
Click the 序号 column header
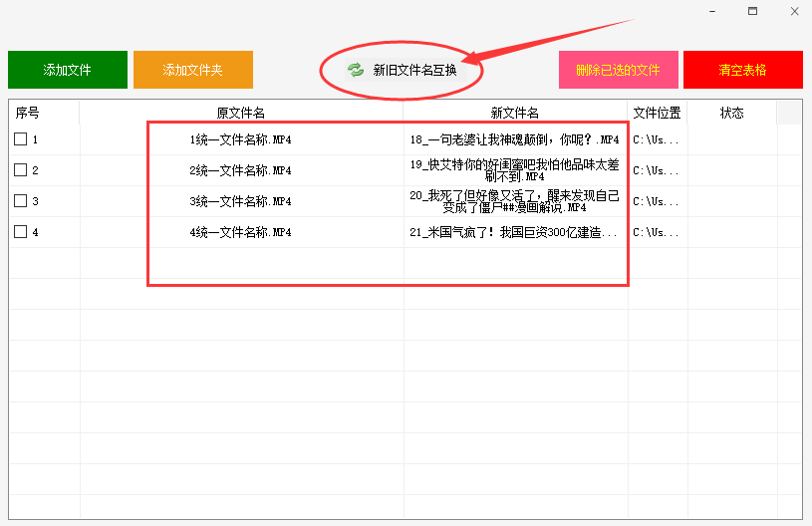tap(44, 113)
